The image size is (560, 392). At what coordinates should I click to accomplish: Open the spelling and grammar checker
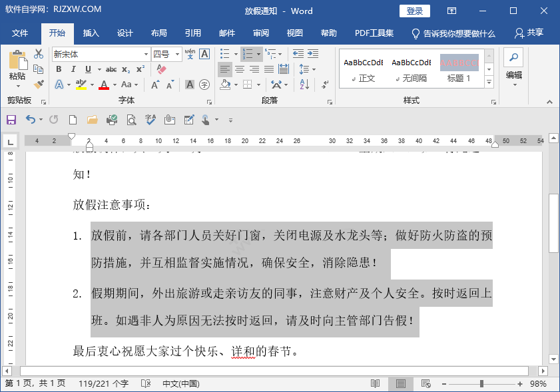[150, 119]
